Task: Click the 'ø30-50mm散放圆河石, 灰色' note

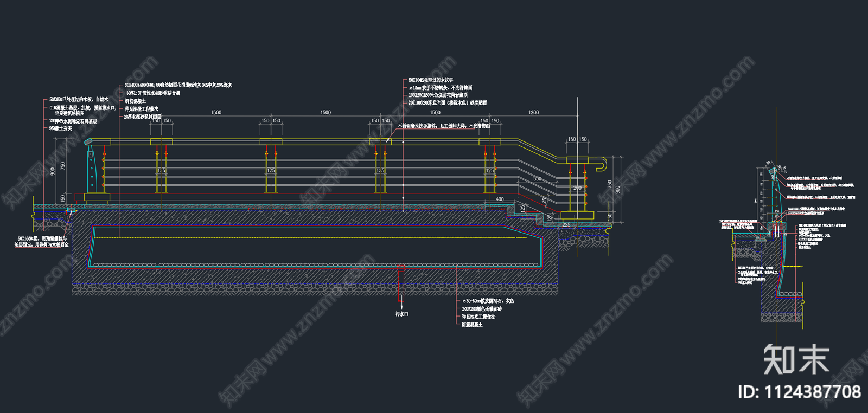Action: tap(488, 301)
